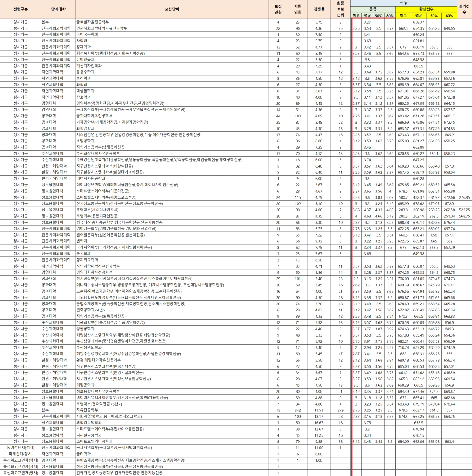Select the 과학컴퓨팅학과 cell
472x476 pixels.
click(89, 423)
